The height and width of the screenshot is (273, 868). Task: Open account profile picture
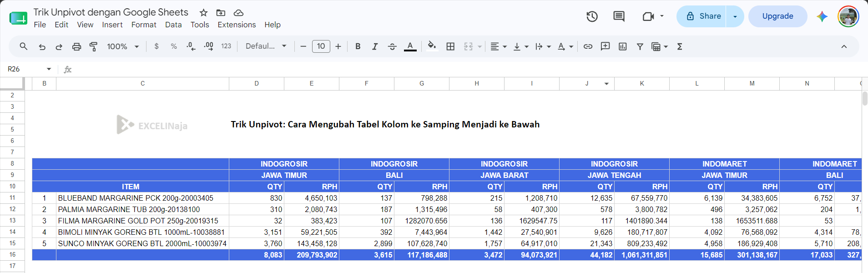(x=848, y=16)
